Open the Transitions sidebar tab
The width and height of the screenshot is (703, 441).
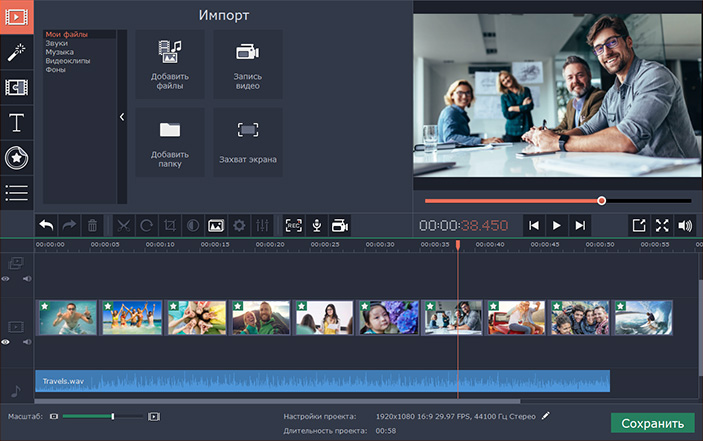(16, 87)
